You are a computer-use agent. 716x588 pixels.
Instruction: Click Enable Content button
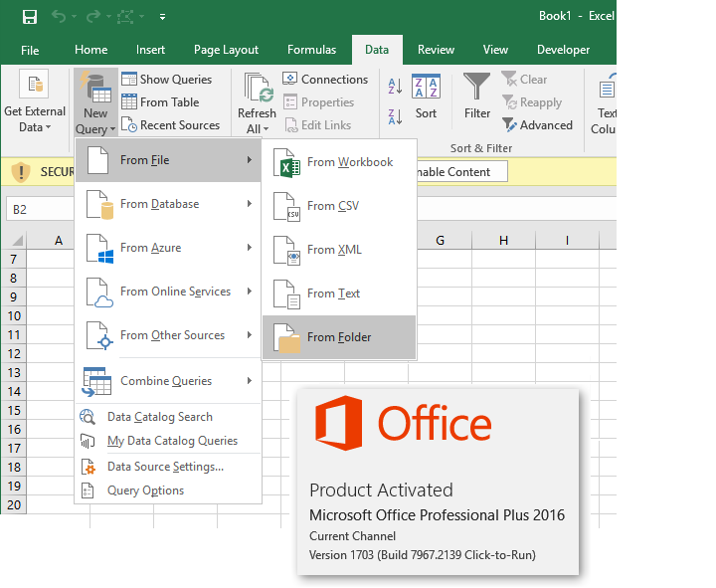461,172
